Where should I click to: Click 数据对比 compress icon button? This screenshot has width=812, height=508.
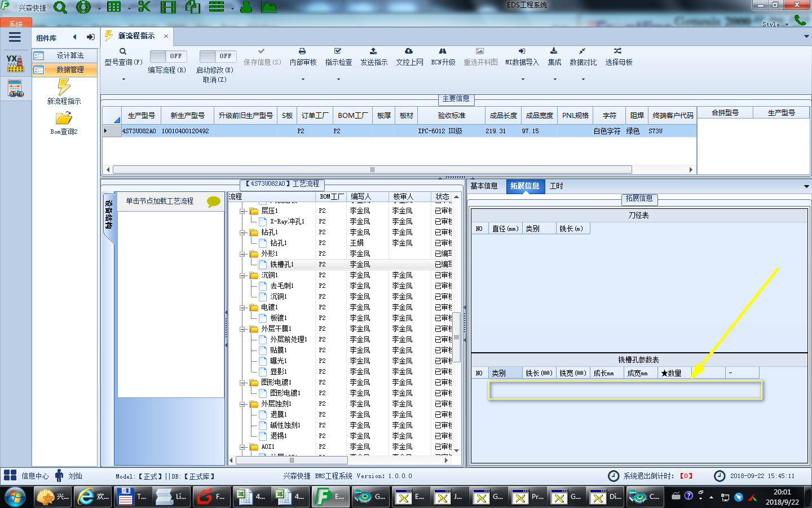583,57
